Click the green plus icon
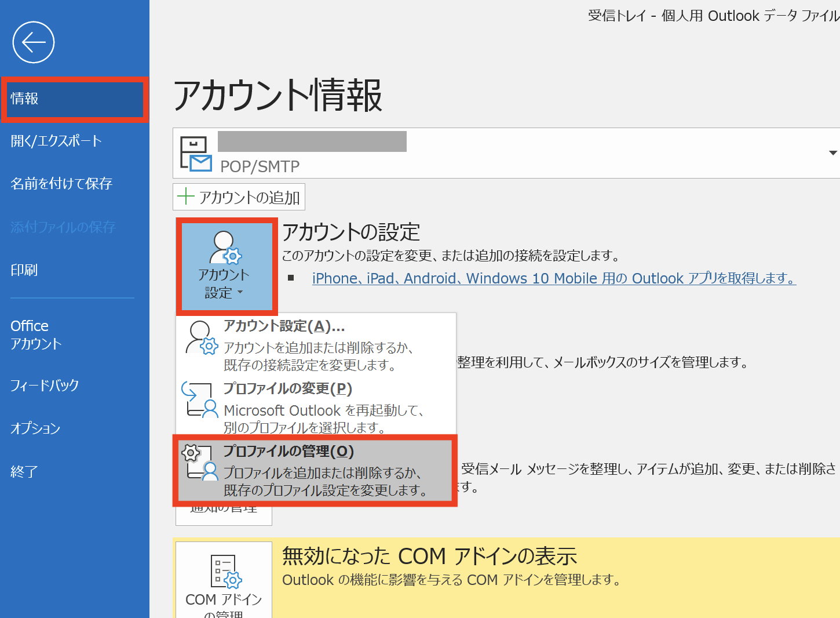The height and width of the screenshot is (618, 840). (x=185, y=197)
